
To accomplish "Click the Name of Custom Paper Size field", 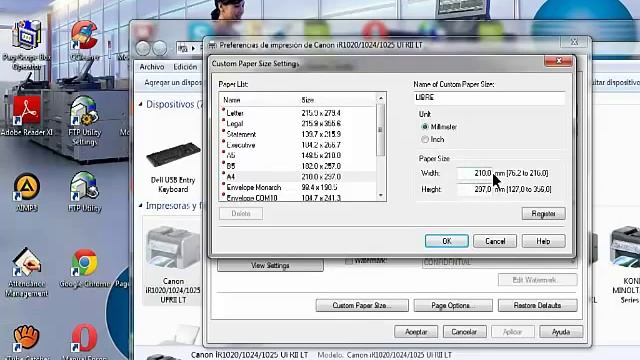I will click(x=489, y=98).
